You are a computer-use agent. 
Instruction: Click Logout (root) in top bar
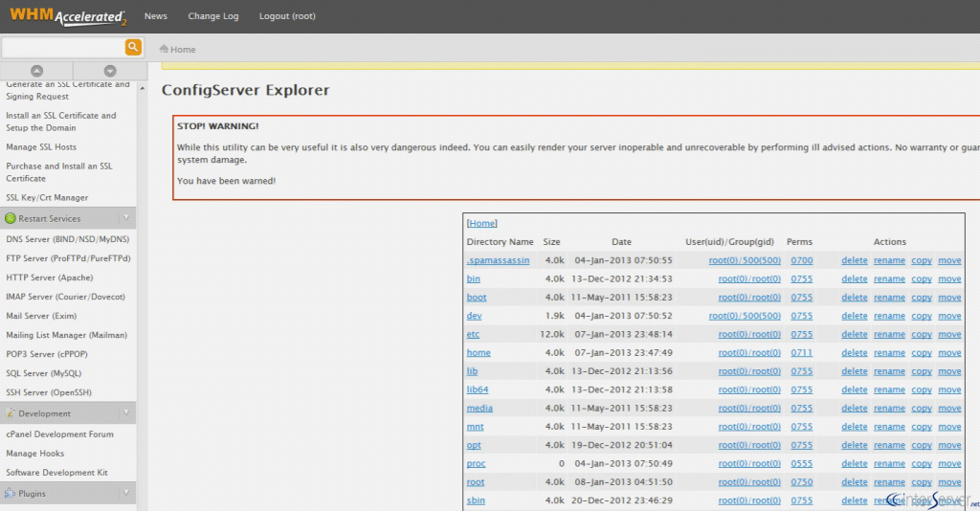click(287, 16)
